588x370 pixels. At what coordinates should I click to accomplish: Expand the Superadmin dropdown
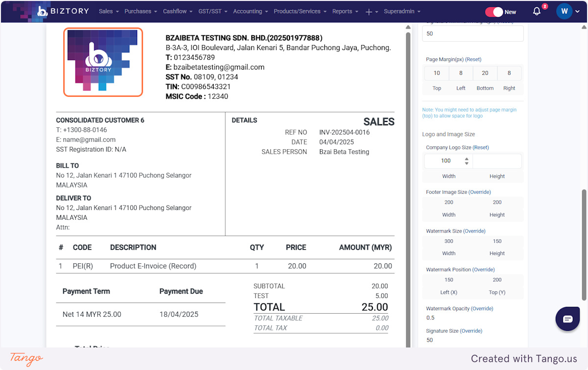[402, 11]
